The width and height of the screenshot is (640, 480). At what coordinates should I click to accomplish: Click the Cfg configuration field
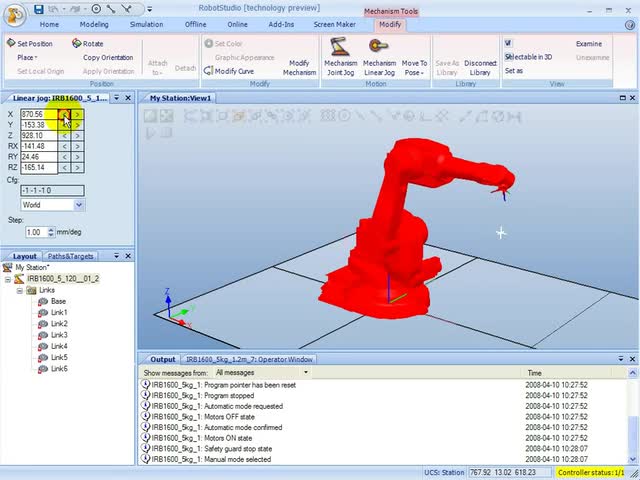(x=52, y=191)
